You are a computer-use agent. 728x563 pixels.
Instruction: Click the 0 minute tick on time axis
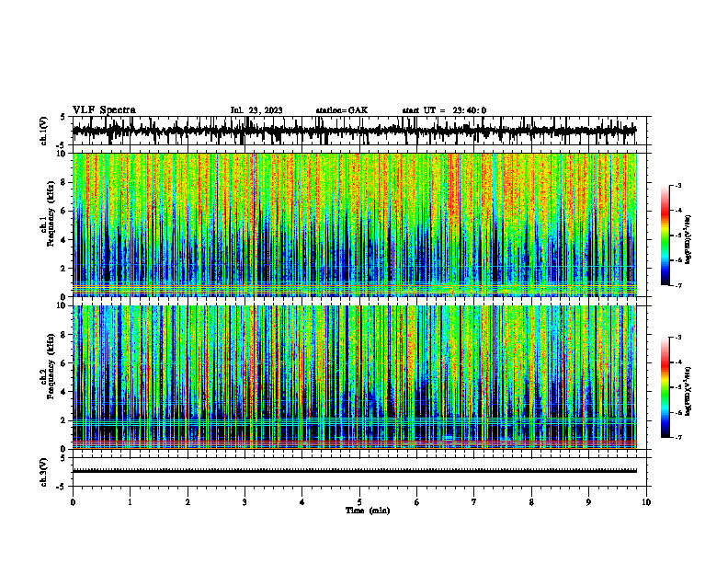(73, 502)
